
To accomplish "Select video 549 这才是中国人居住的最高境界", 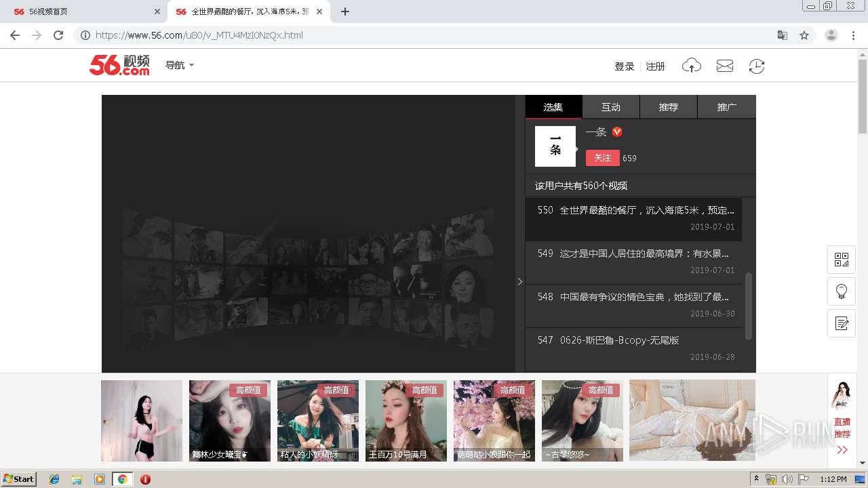I will pyautogui.click(x=633, y=262).
